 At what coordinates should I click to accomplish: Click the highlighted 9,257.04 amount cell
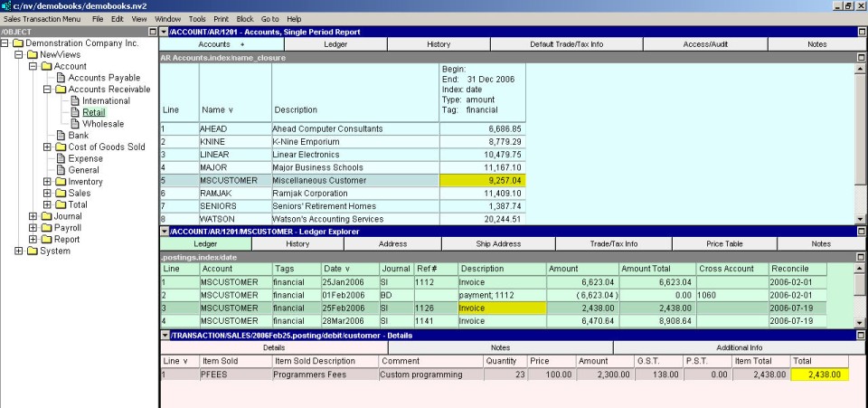[x=482, y=181]
